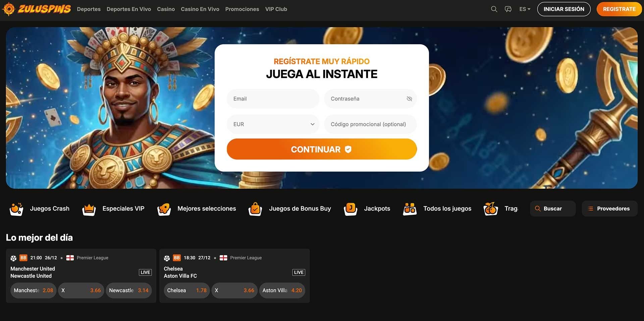Click the ZuluSpins logo
This screenshot has height=321, width=644.
point(37,9)
